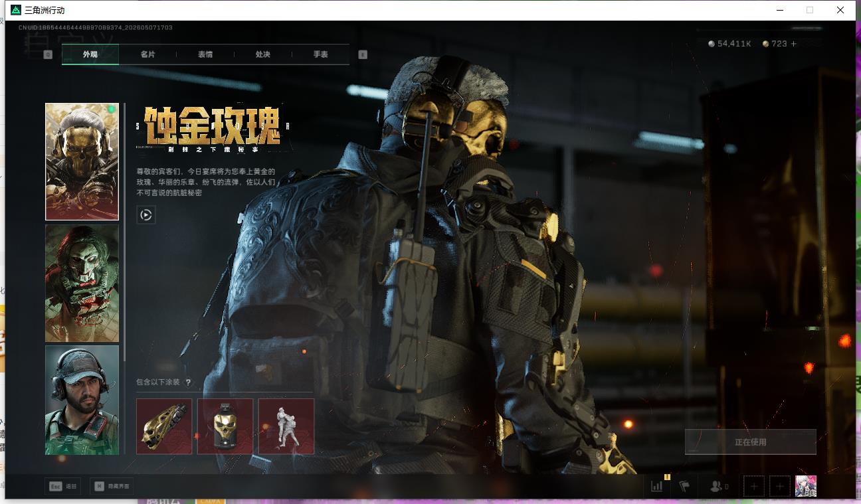This screenshot has width=861, height=504.
Task: Click the silver currency coin icon
Action: pos(712,44)
